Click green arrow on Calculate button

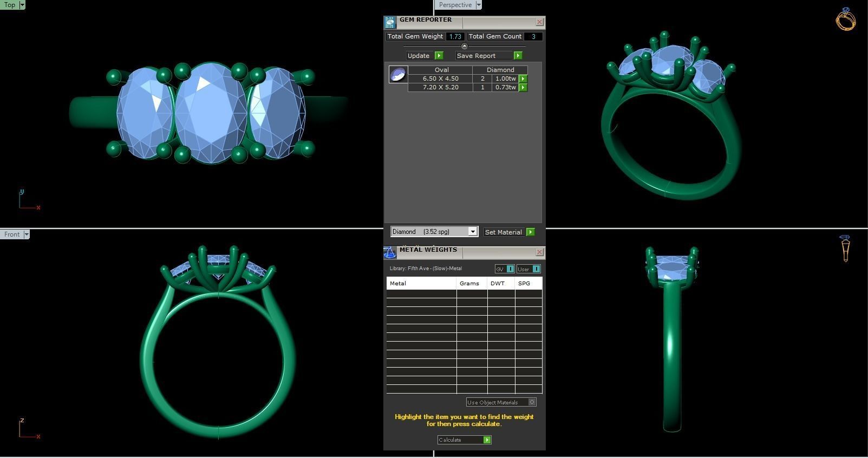pos(487,440)
